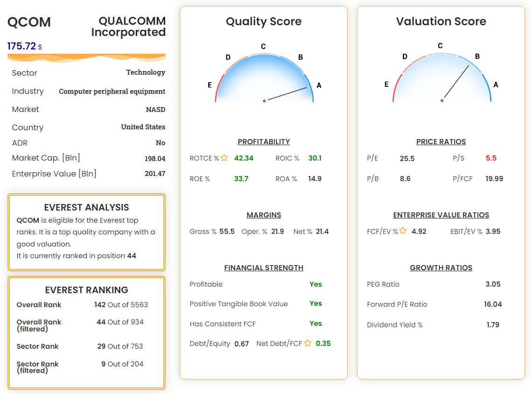Screen dimensions: 532x394
Task: Select the ROA value 14.9
Action: click(315, 178)
